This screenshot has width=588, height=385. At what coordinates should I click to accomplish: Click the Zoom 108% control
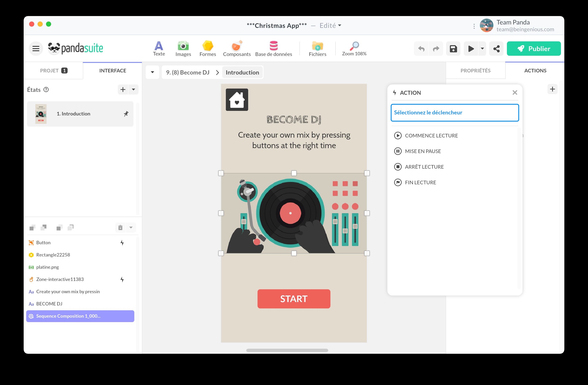coord(354,49)
